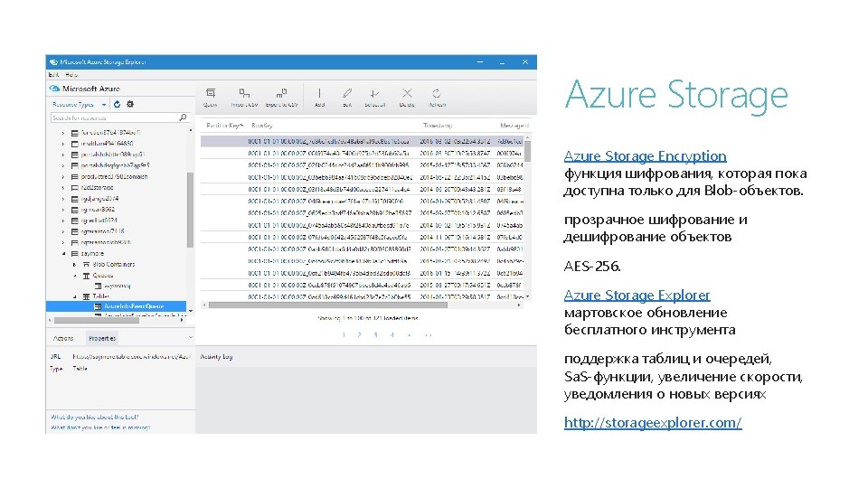The image size is (868, 488).
Task: Click the Add entity toolbar icon
Action: [x=319, y=93]
